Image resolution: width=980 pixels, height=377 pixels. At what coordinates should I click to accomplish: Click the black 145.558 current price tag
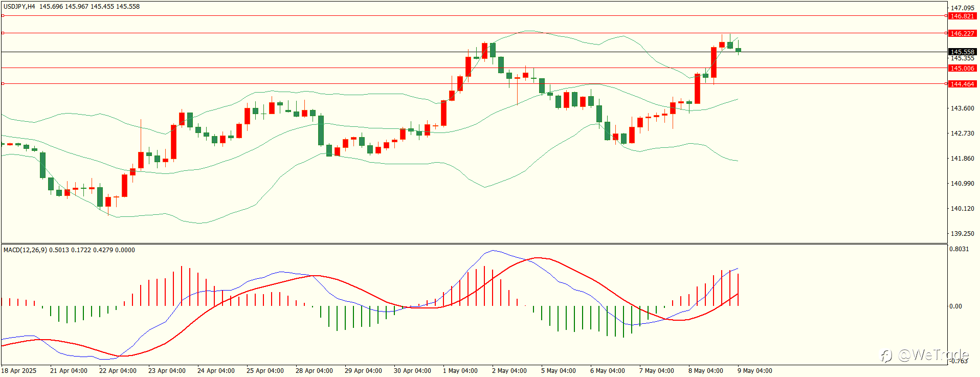[962, 52]
